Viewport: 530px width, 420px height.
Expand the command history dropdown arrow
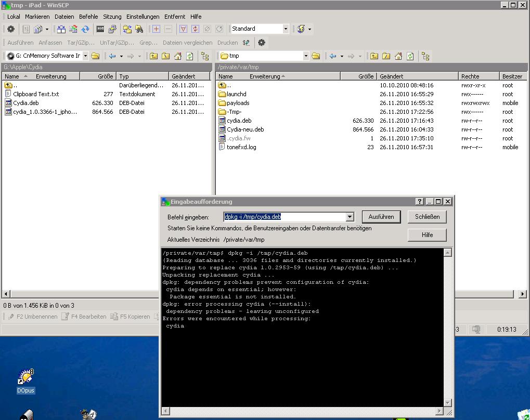[350, 217]
